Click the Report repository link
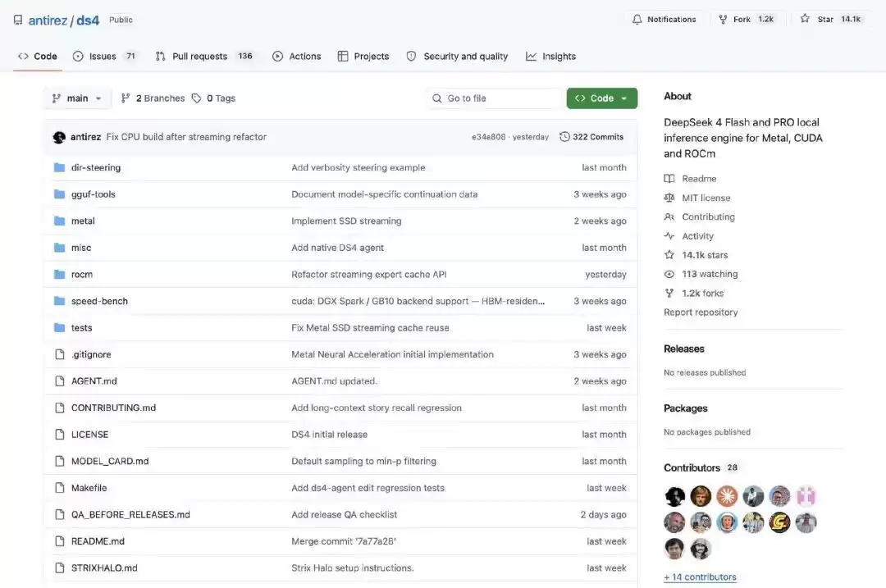Viewport: 886px width, 588px height. [x=701, y=312]
